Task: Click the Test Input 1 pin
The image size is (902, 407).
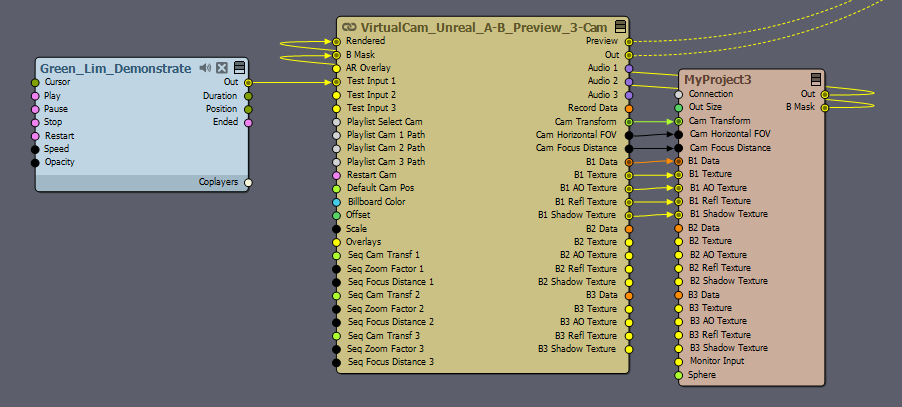Action: click(337, 82)
